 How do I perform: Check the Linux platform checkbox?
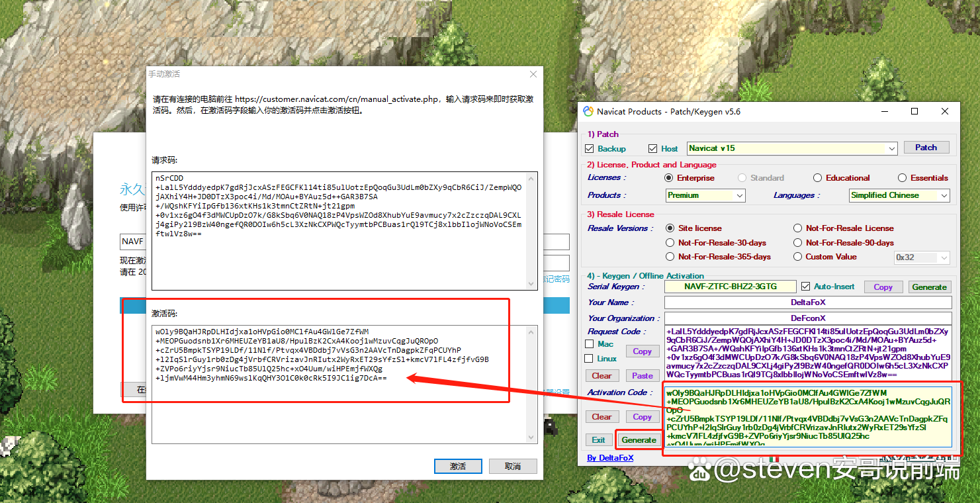pos(590,359)
